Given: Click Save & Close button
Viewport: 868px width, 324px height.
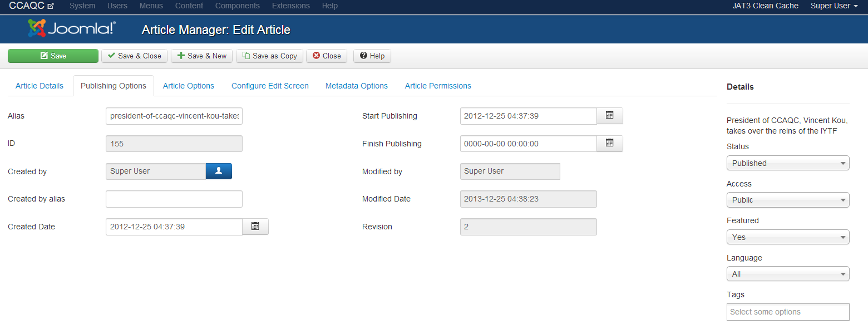Looking at the screenshot, I should [x=134, y=56].
